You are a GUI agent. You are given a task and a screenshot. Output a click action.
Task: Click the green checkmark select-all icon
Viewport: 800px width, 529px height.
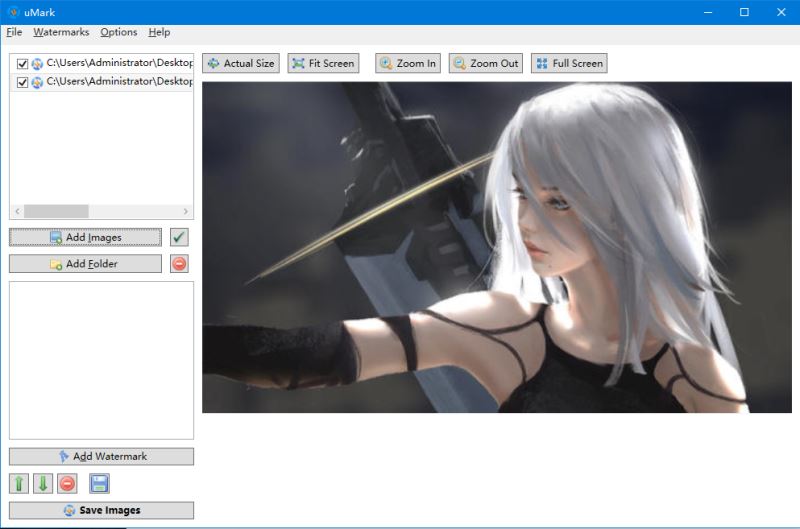(179, 237)
